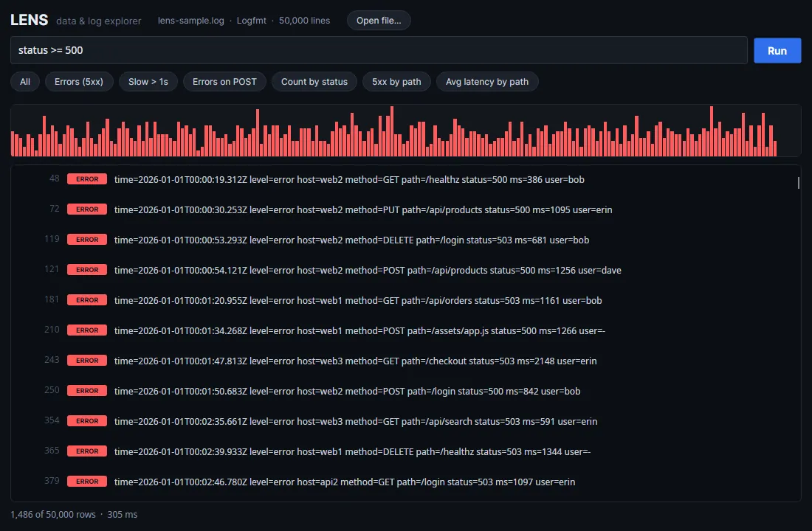Choose the Errors on POST preset
The image size is (812, 531).
click(x=224, y=82)
